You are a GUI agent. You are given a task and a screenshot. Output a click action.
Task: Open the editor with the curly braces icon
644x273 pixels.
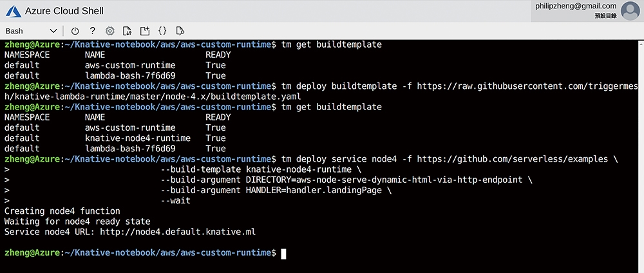pos(162,31)
